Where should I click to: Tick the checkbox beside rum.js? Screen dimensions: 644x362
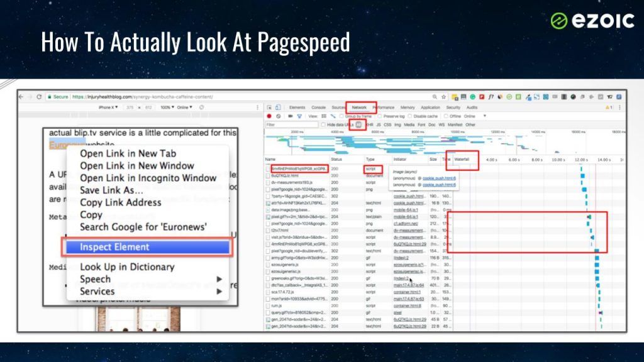tap(268, 306)
